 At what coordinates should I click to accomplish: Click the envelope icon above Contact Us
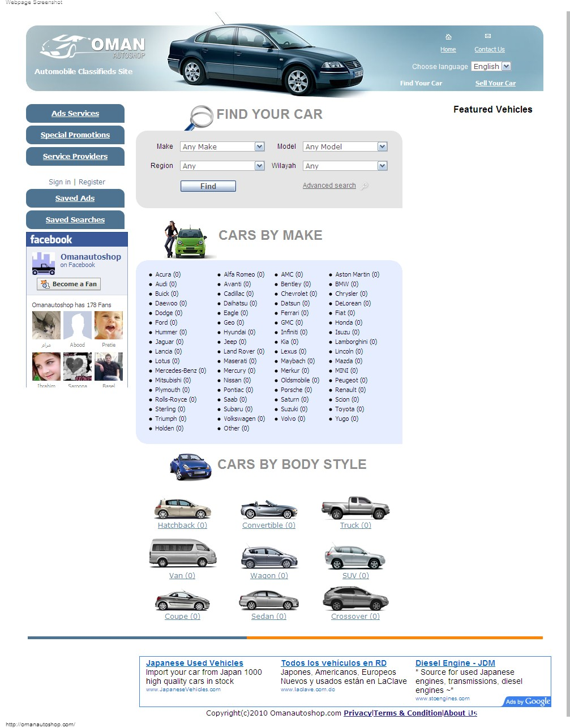[489, 35]
